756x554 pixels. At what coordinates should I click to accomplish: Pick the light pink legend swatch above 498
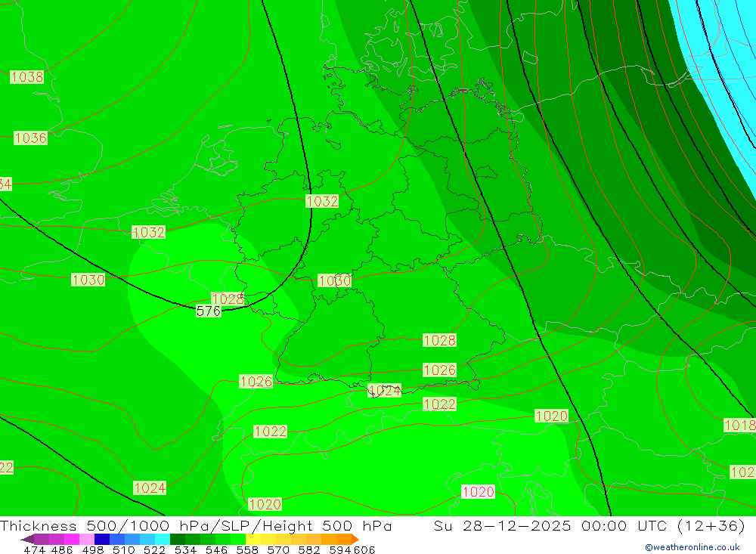click(x=85, y=539)
